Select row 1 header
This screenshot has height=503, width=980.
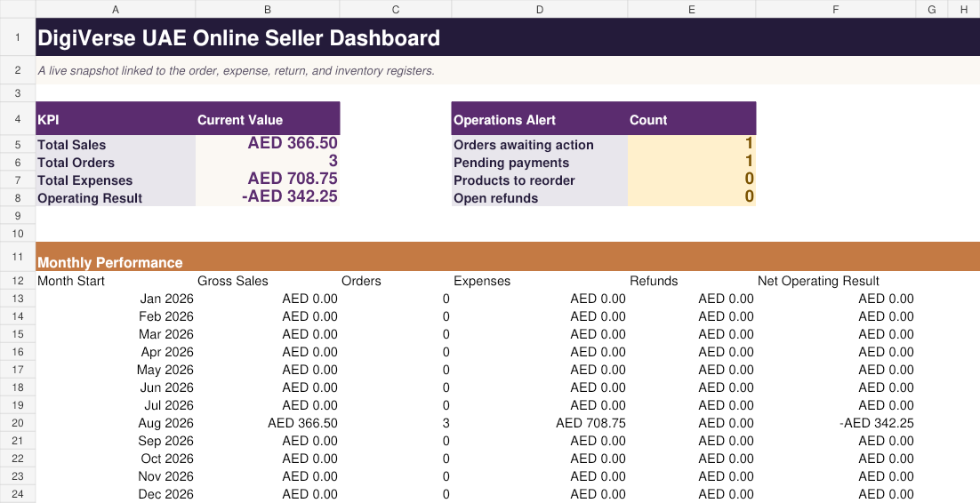18,36
